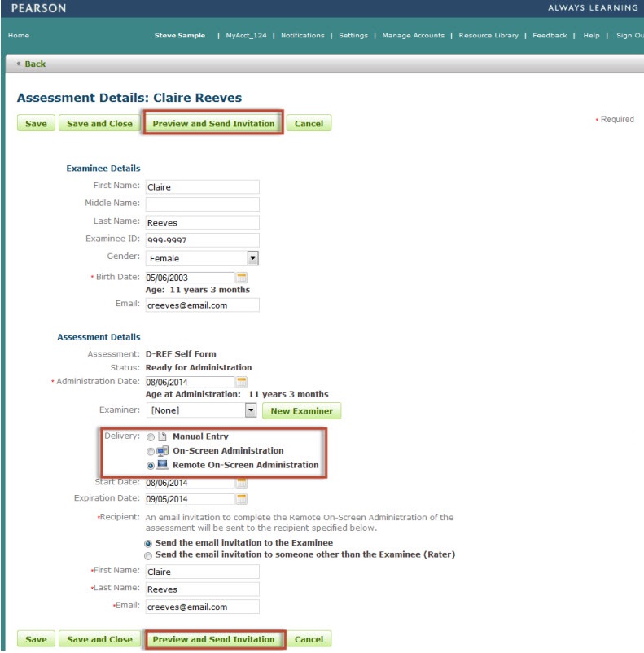Go to the Resource Library menu item
This screenshot has height=653, width=644.
pyautogui.click(x=488, y=36)
